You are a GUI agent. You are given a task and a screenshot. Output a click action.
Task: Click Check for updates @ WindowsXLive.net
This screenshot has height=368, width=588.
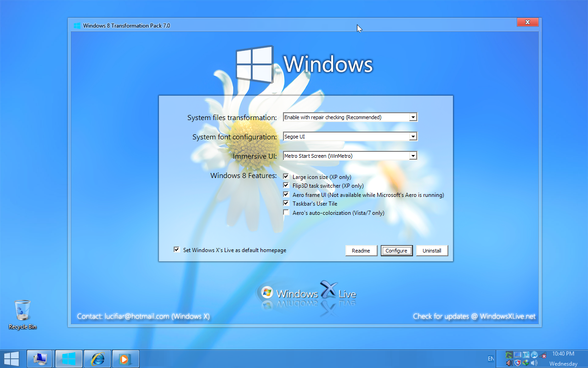pos(474,316)
